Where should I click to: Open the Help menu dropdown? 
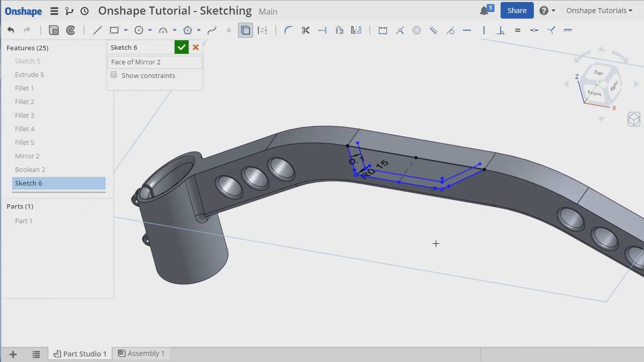pos(547,11)
